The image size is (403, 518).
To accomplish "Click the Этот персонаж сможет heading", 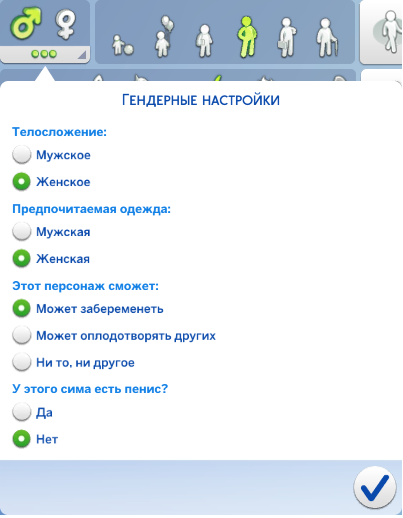I will pyautogui.click(x=85, y=286).
